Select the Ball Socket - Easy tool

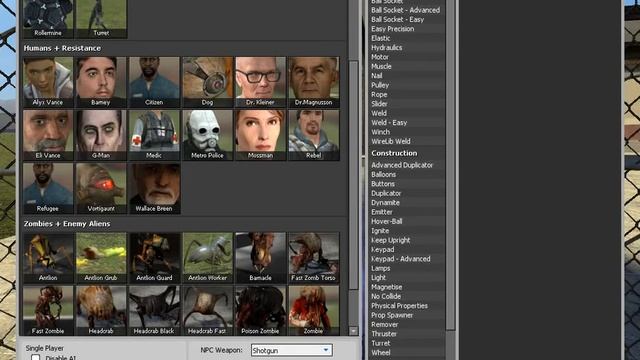(x=398, y=20)
